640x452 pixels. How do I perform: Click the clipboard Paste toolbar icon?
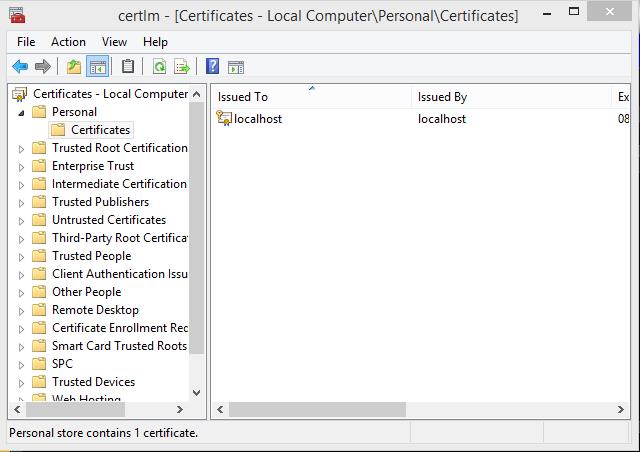point(128,67)
